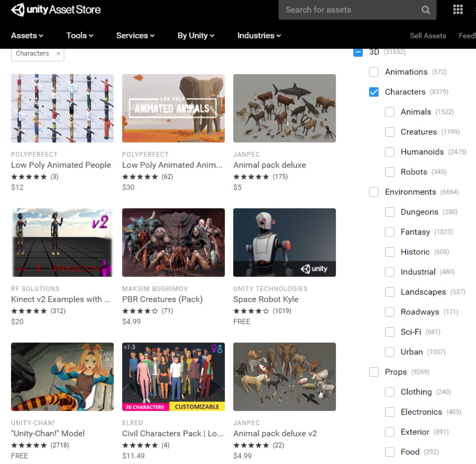Check the Environments category

374,192
